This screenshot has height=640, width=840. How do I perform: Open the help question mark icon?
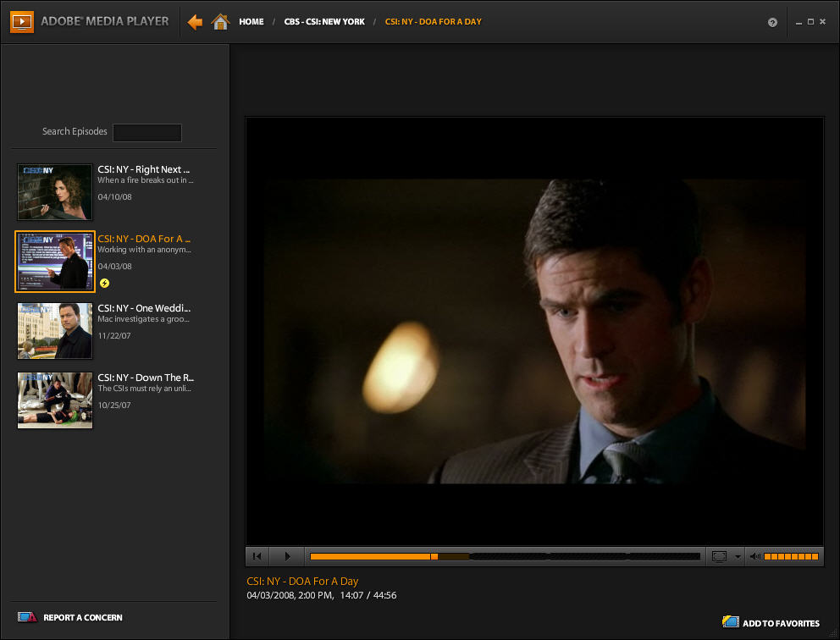[x=772, y=22]
